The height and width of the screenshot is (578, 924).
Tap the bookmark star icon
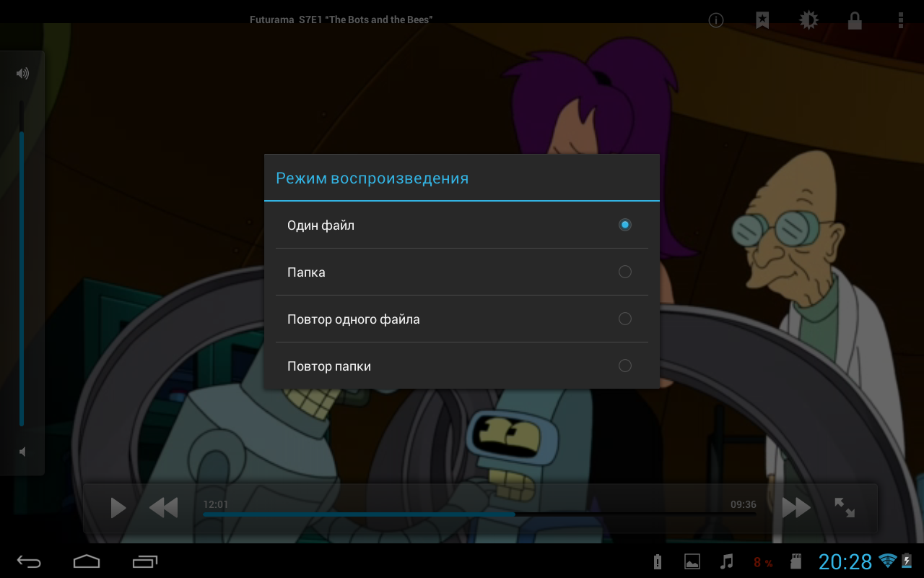click(x=762, y=20)
